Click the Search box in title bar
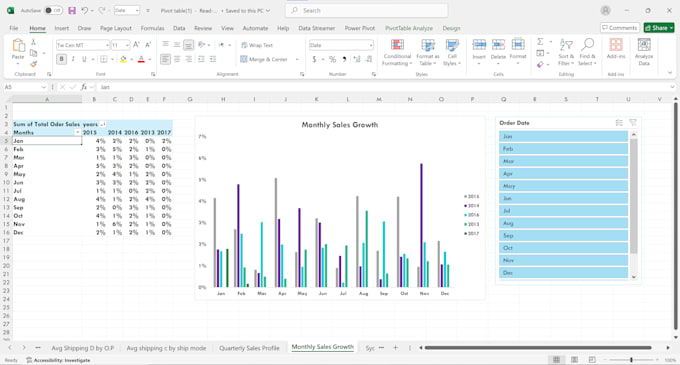 point(366,10)
